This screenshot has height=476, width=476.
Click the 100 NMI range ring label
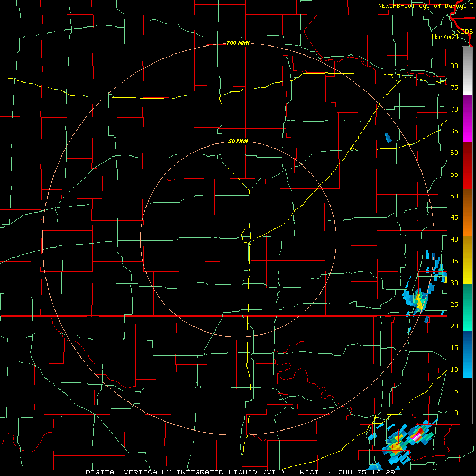tap(238, 43)
